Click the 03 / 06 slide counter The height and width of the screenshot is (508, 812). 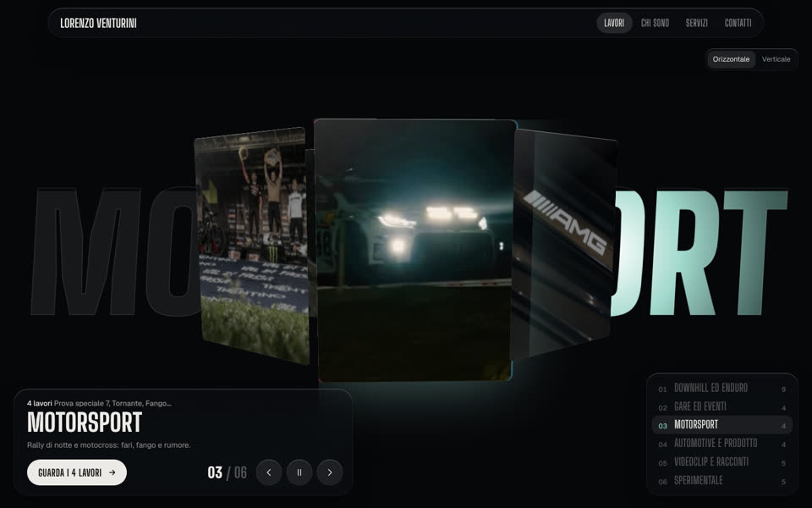(x=227, y=472)
